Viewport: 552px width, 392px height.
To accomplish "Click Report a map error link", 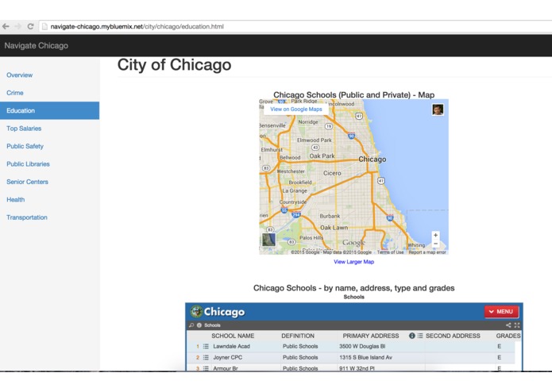I will pyautogui.click(x=427, y=252).
